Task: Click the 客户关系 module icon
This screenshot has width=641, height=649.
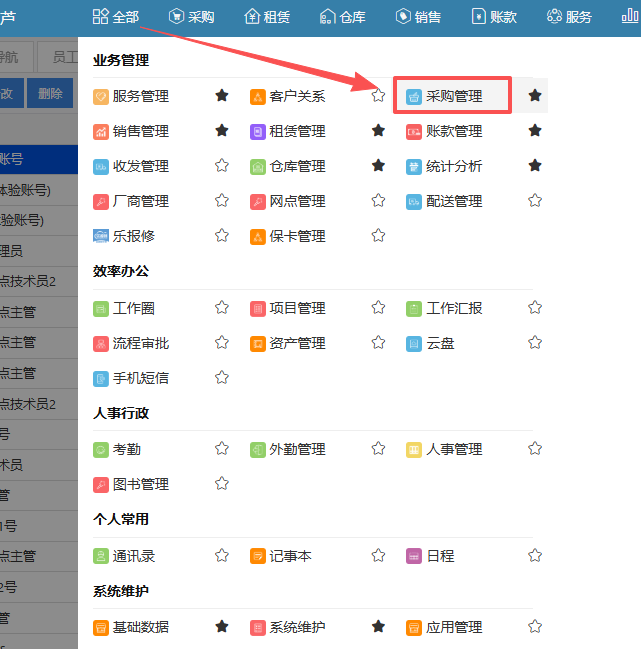Action: 258,97
